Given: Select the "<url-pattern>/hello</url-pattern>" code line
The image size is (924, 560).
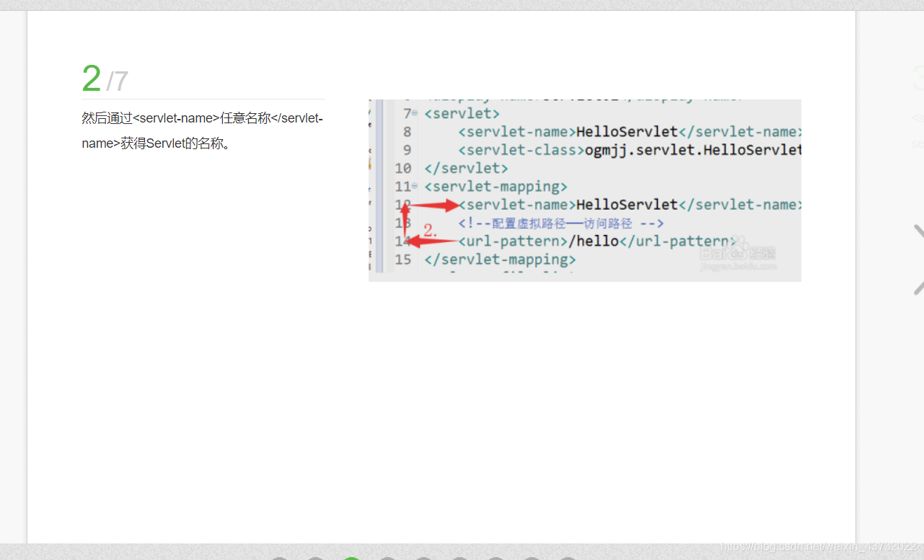Looking at the screenshot, I should point(597,241).
